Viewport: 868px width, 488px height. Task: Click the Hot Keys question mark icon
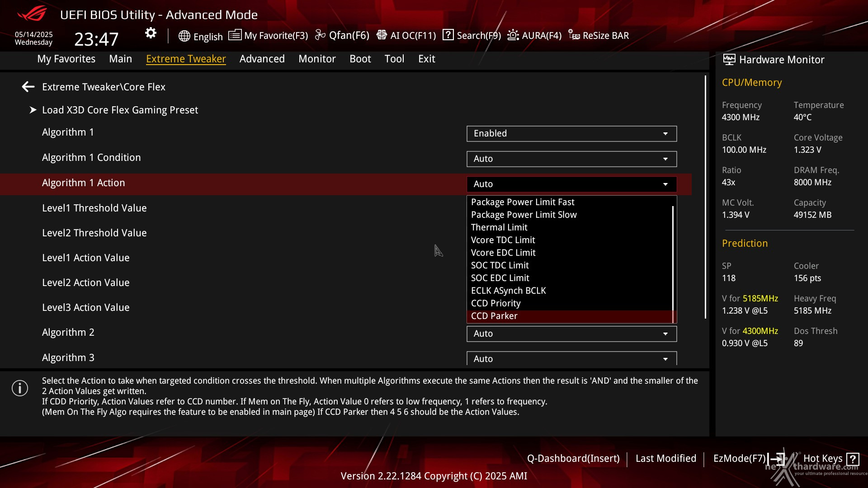click(x=853, y=459)
